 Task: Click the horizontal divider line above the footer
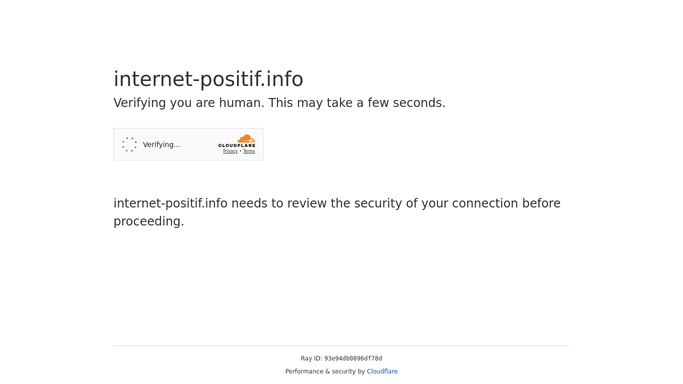(x=341, y=346)
